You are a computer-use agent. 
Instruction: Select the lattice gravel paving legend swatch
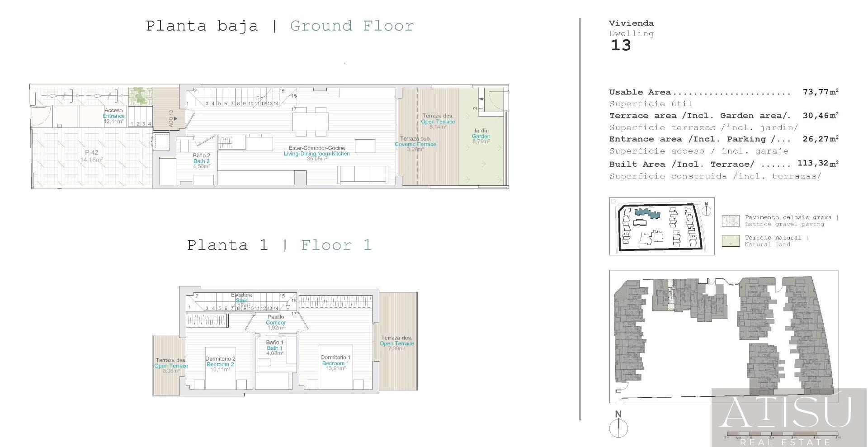tap(731, 221)
